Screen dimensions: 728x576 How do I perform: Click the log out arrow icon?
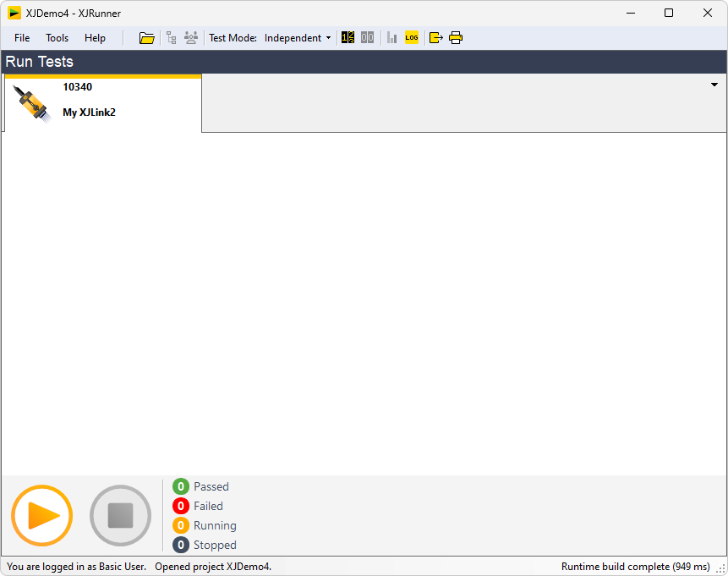[436, 38]
